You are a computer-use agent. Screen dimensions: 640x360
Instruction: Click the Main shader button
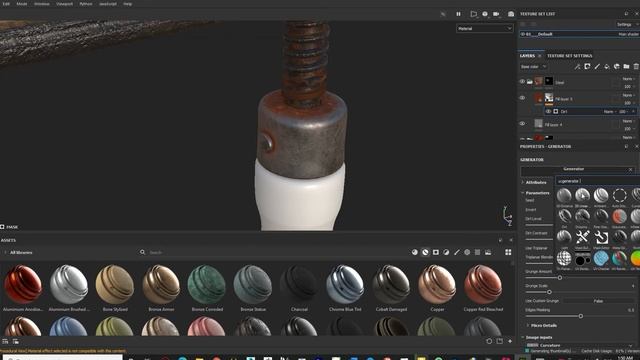pos(629,34)
